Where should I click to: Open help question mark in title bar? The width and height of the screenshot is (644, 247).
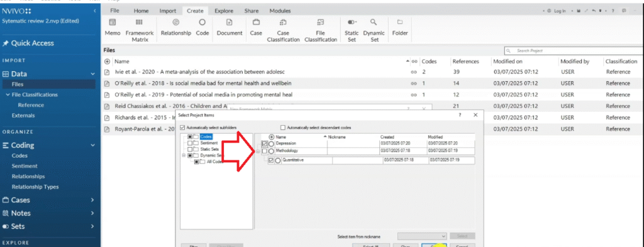[x=613, y=11]
